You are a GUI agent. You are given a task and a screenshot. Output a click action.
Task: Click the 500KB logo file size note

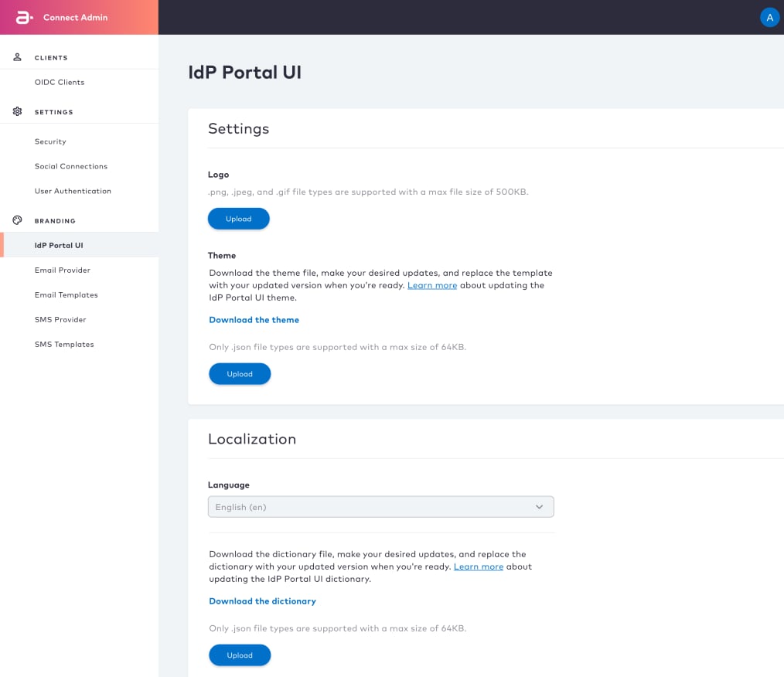click(368, 192)
